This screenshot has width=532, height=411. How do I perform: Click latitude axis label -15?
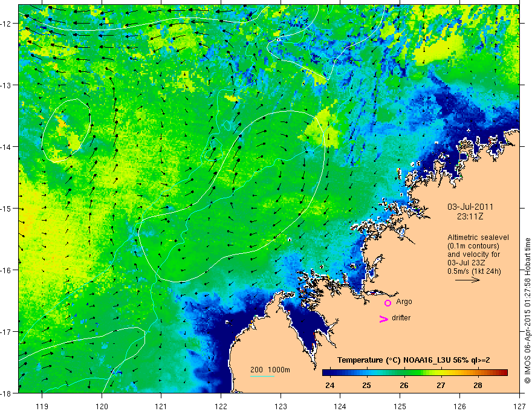click(7, 209)
